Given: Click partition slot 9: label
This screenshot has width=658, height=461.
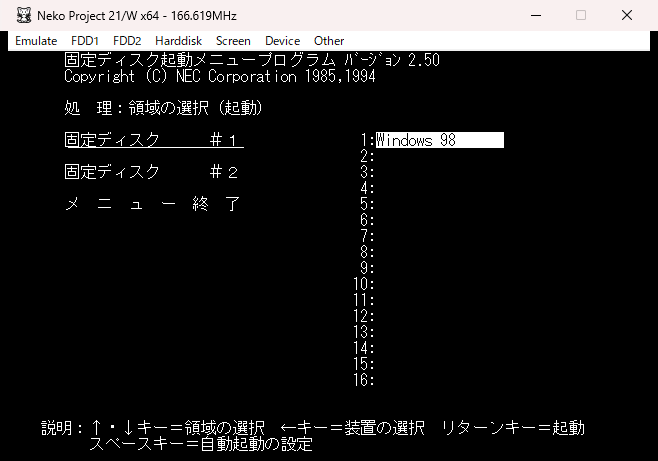Looking at the screenshot, I should pos(367,268).
